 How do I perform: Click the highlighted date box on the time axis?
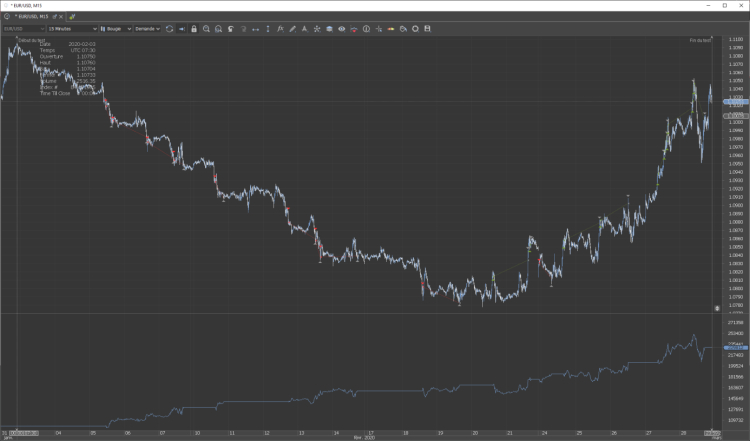pos(23,433)
